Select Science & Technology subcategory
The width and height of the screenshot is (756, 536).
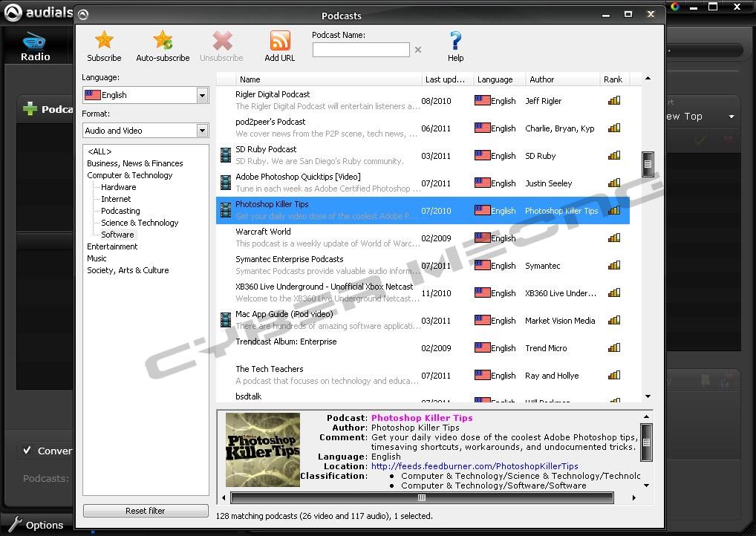pos(140,223)
